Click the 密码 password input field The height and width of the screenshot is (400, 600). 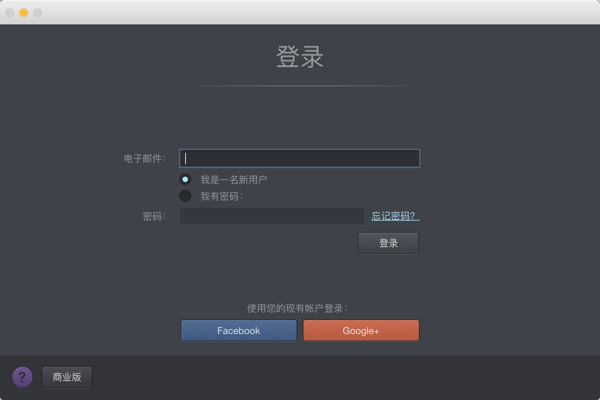click(x=272, y=216)
